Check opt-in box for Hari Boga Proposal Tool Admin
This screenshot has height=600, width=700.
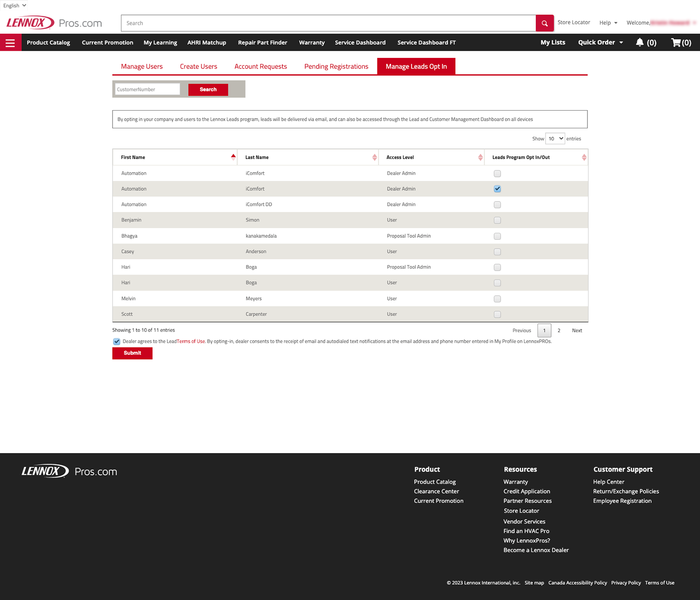click(497, 267)
